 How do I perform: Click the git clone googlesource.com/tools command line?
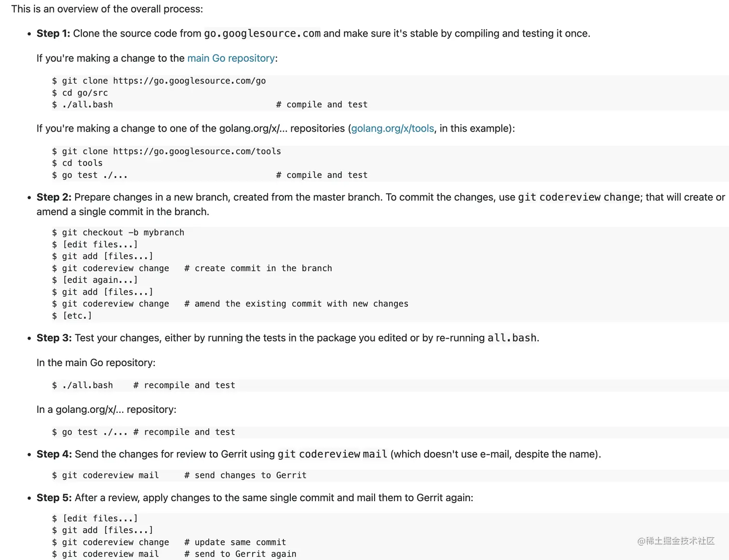[x=166, y=151]
